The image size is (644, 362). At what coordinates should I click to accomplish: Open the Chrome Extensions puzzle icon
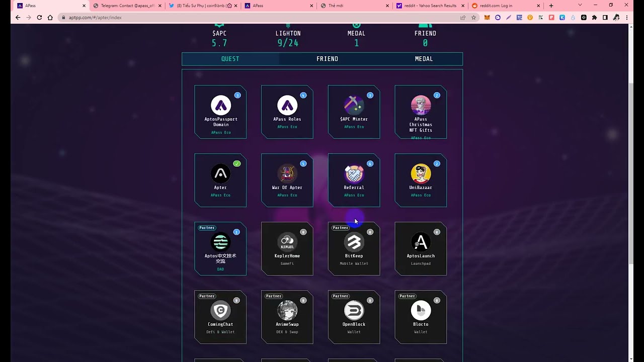[594, 17]
